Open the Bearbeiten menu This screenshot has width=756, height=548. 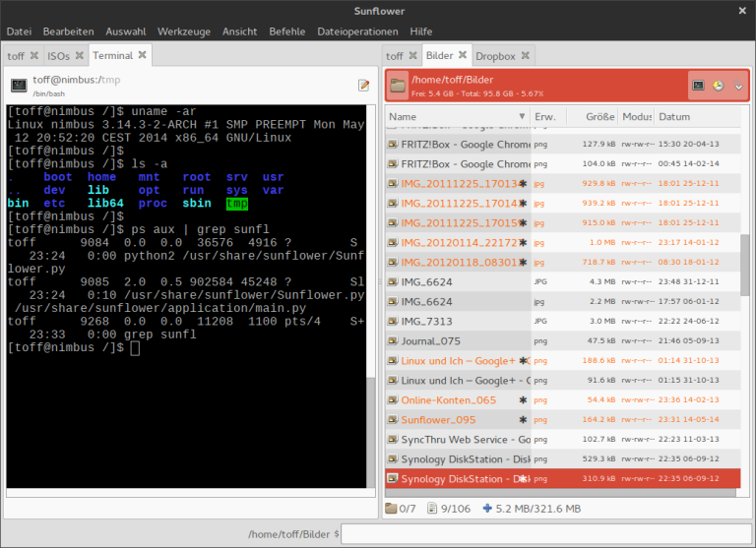[69, 31]
